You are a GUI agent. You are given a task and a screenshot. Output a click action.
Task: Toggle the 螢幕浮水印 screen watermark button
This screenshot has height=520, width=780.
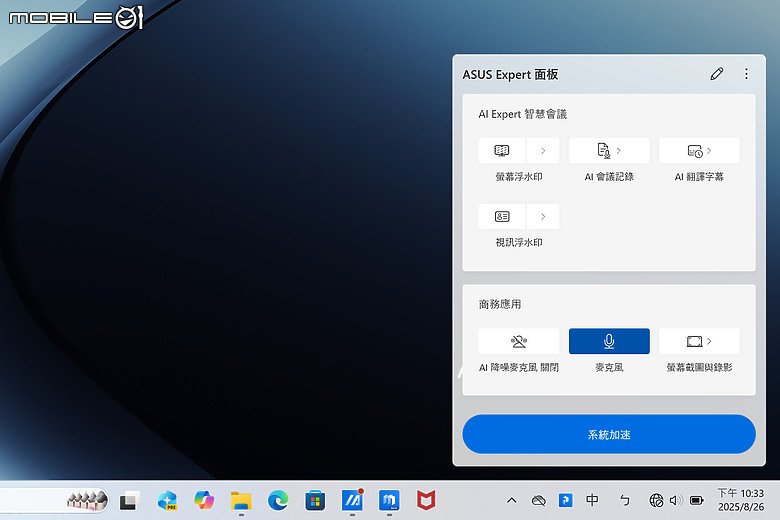pyautogui.click(x=501, y=151)
